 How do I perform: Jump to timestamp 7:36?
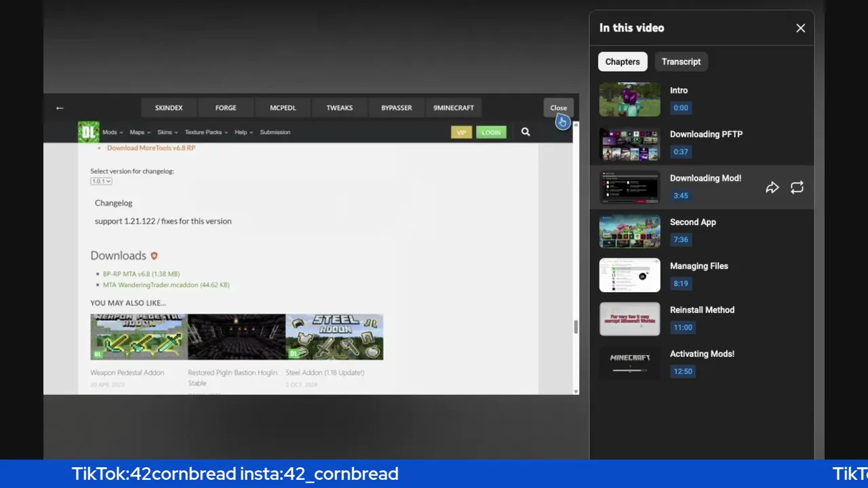click(681, 240)
